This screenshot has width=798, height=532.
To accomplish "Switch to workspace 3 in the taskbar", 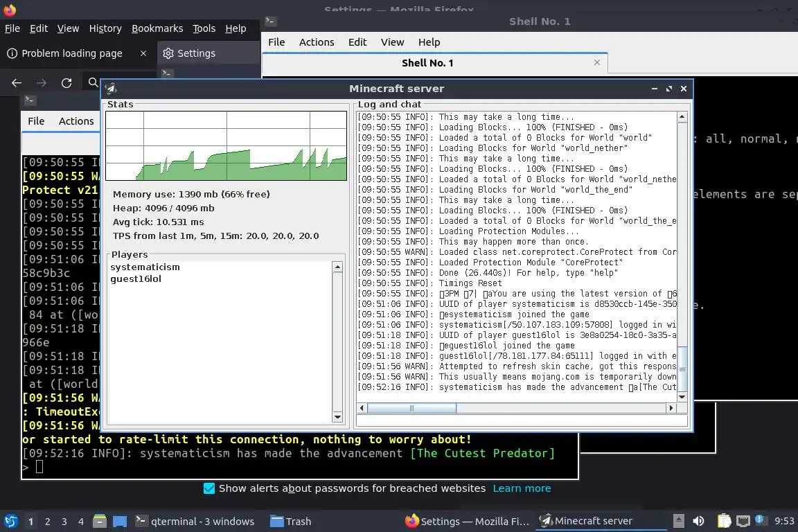I will 64,522.
